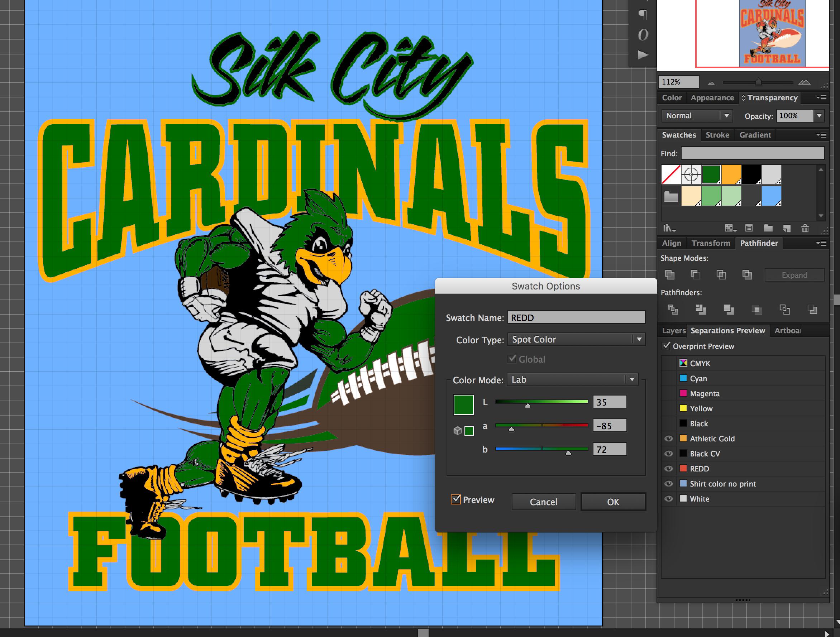Viewport: 840px width, 637px height.
Task: Apply the Outline pathfinder
Action: (784, 310)
